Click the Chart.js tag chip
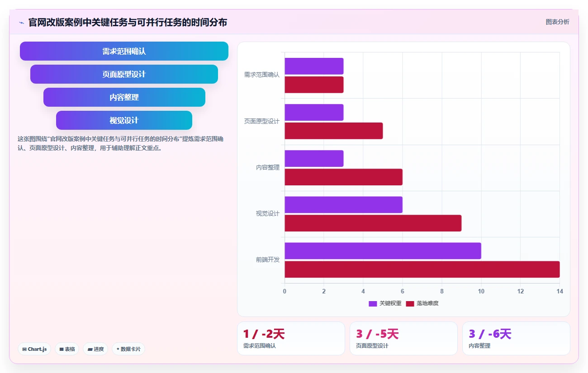 tap(34, 349)
